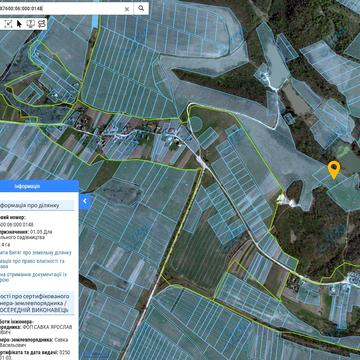Select the purpose text '01.05 Для'
This screenshot has height=360, width=360.
[42, 231]
